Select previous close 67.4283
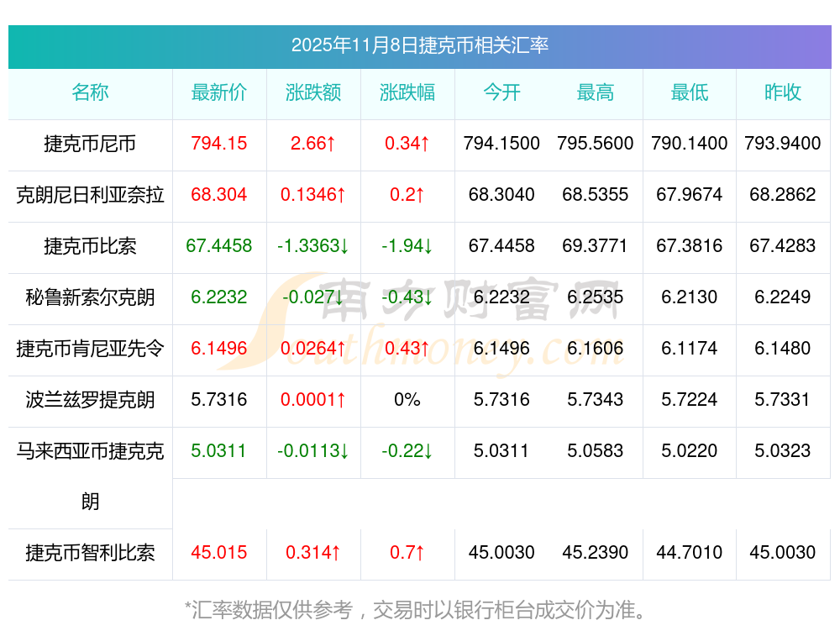This screenshot has width=840, height=636. pyautogui.click(x=783, y=246)
